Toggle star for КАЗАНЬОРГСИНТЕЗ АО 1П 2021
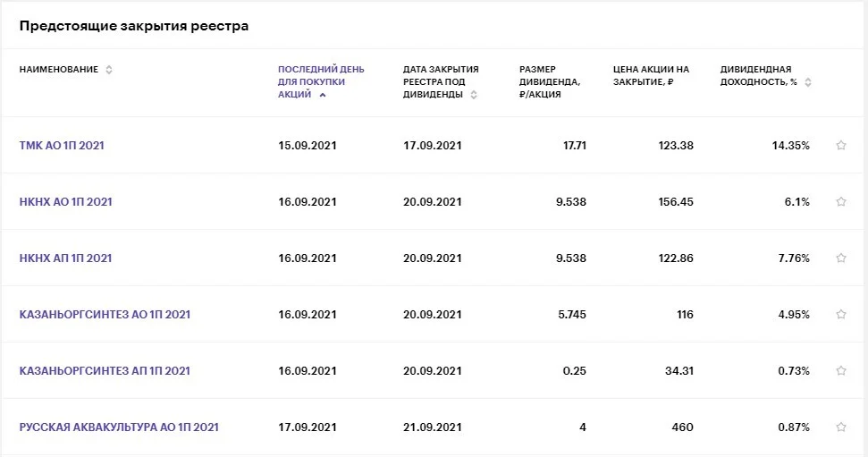 841,314
